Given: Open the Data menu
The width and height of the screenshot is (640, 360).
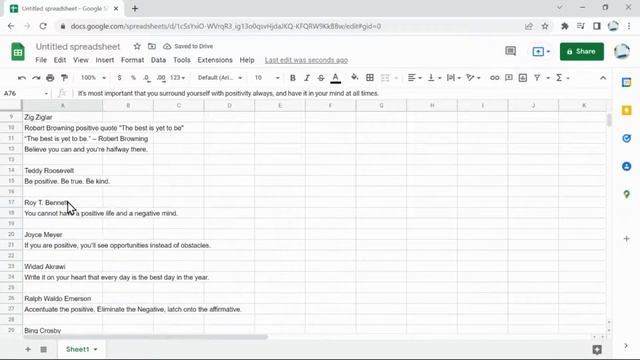Looking at the screenshot, I should [158, 60].
